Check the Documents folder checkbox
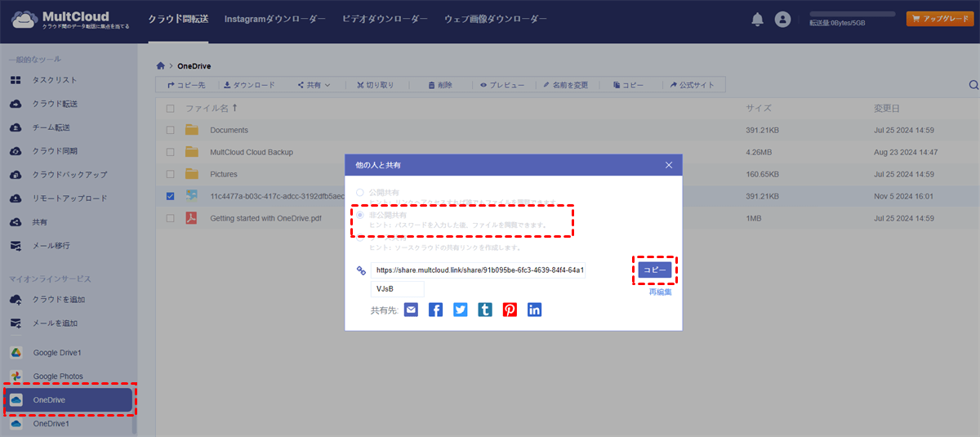Image resolution: width=980 pixels, height=437 pixels. pyautogui.click(x=170, y=130)
